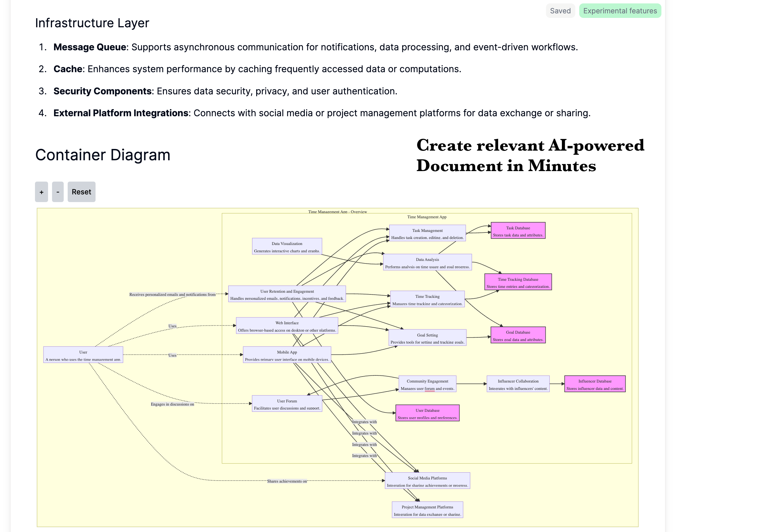Select the Mobile App container node
Viewport: 778px width, 532px height.
(x=287, y=355)
